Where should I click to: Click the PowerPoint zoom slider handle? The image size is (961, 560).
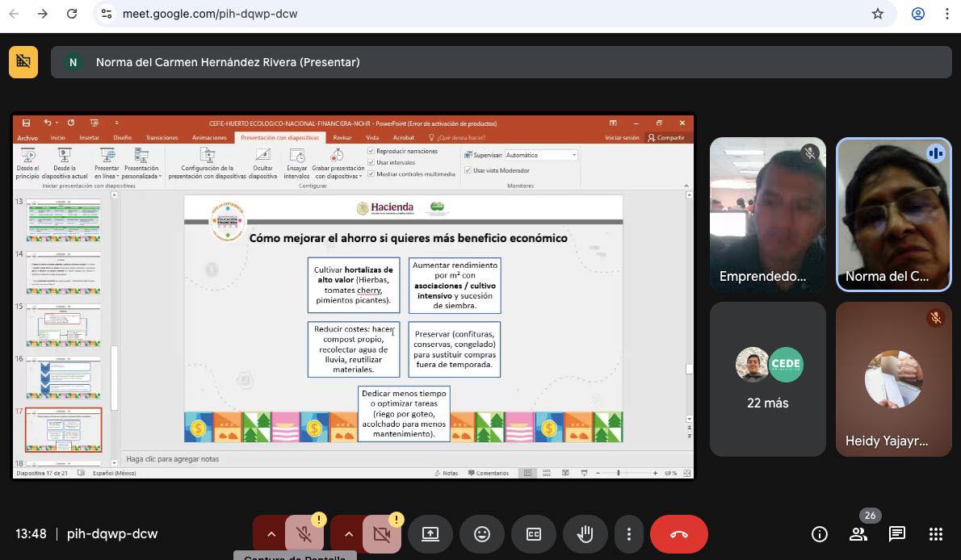619,473
